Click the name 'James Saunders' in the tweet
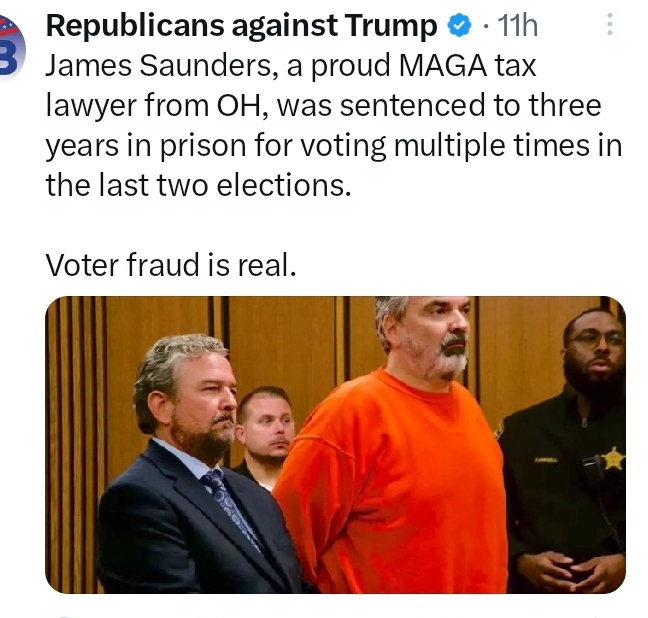This screenshot has width=648, height=618. [157, 66]
